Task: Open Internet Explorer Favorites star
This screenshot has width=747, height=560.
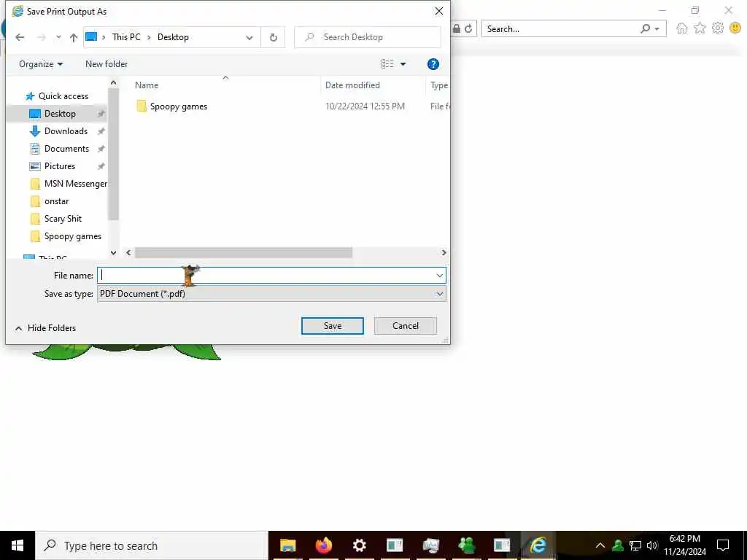Action: [x=700, y=28]
